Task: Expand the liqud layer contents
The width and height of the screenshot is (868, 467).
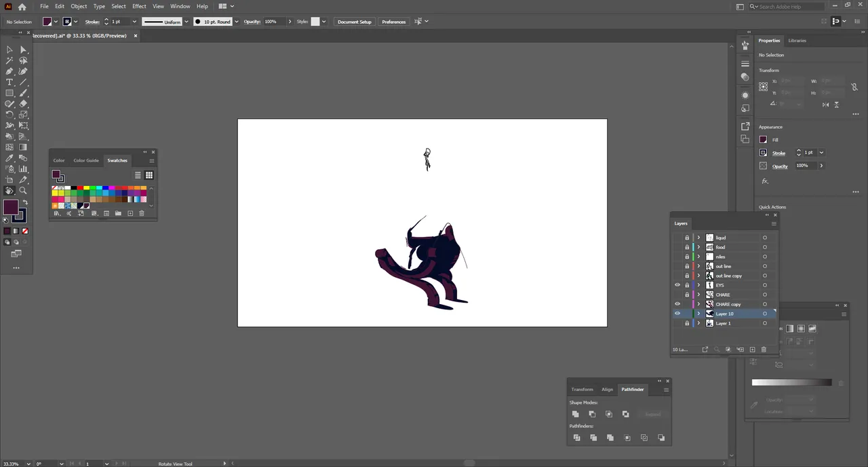Action: [x=698, y=238]
